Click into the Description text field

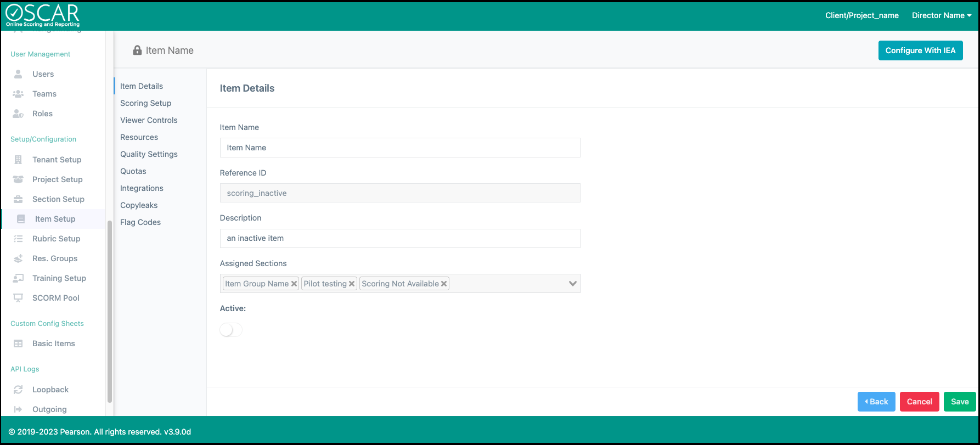(399, 238)
